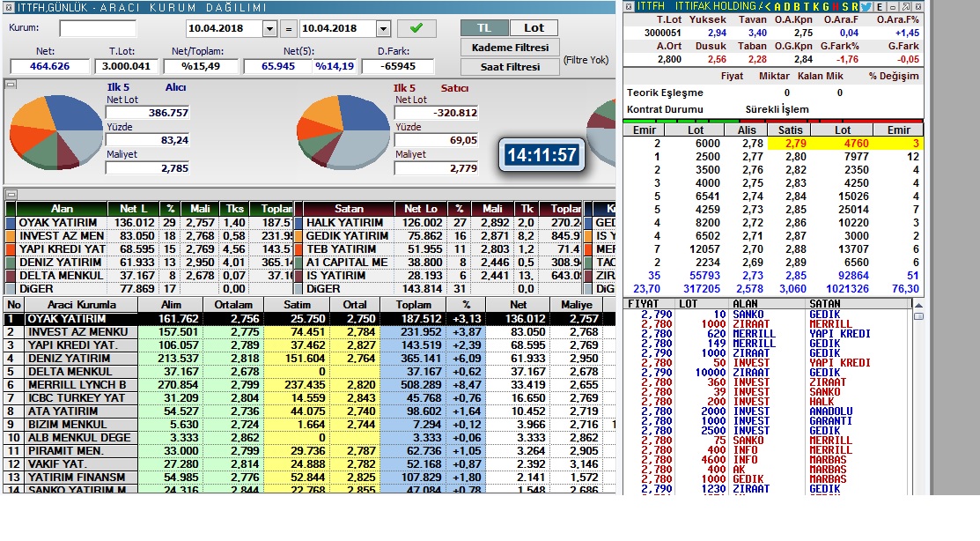980x541 pixels.
Task: Click highlighted best ask price 2,79
Action: [x=796, y=144]
